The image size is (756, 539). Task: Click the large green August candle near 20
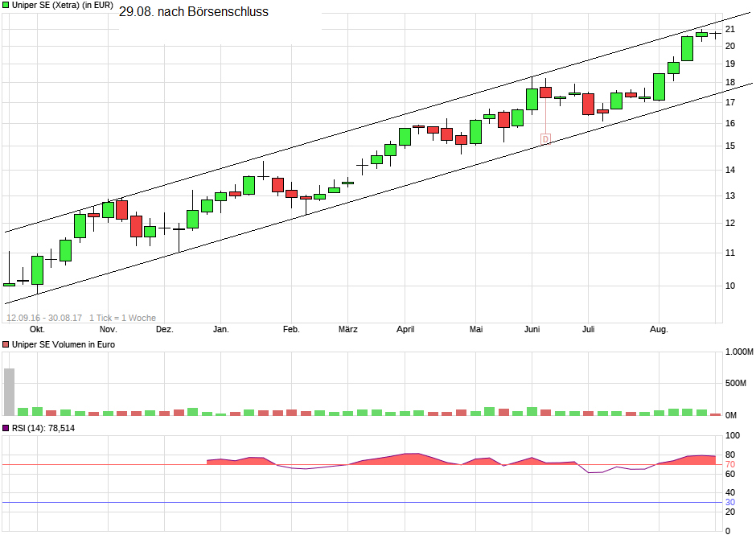tap(687, 49)
